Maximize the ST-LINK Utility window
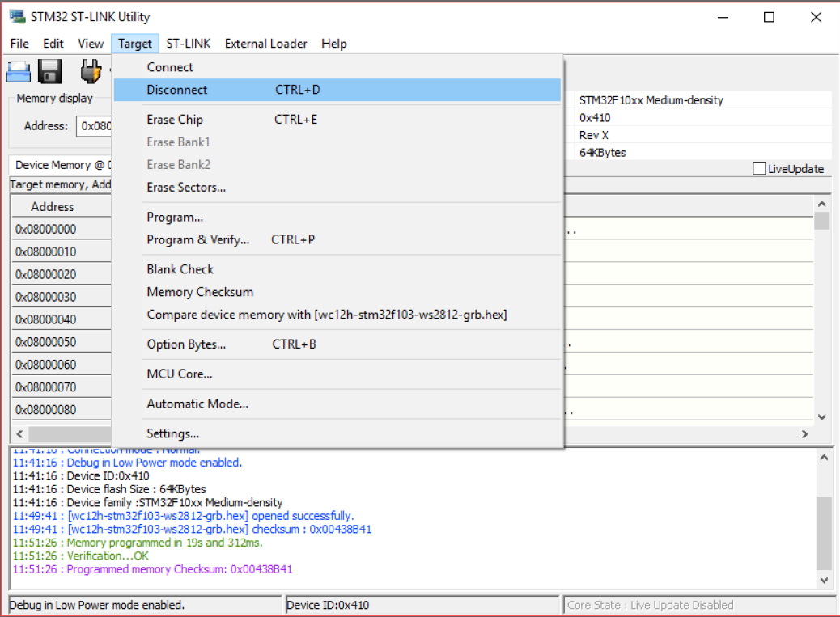Screen dimensions: 840x617 pos(769,17)
